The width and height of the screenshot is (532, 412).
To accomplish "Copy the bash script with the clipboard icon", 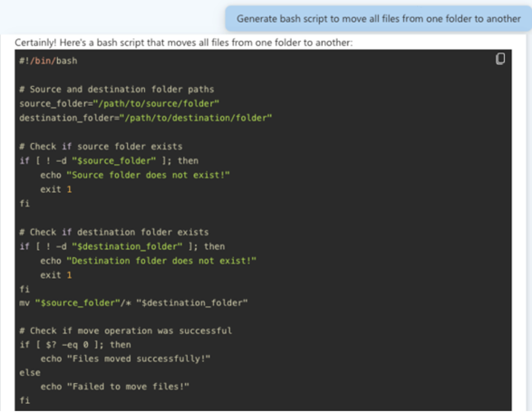I will [500, 59].
